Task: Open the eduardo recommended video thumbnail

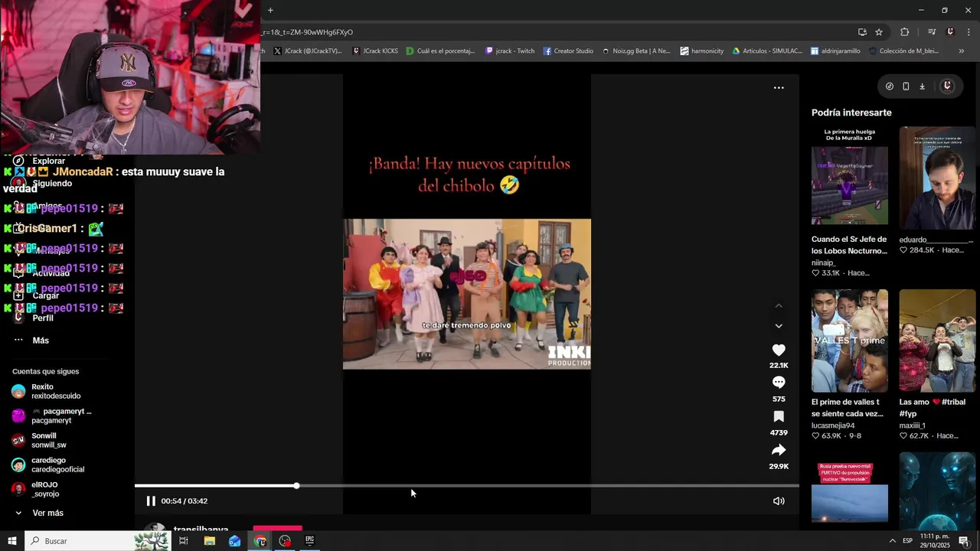Action: coord(937,177)
